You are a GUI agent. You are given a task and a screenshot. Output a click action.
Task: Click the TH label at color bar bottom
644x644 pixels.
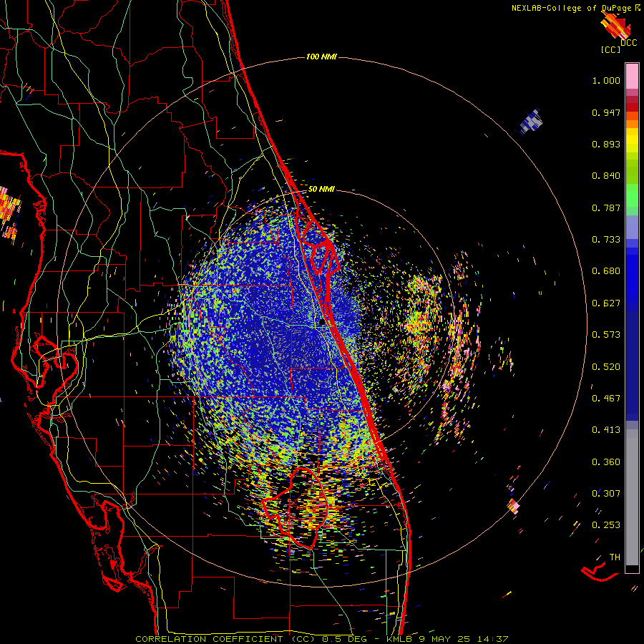click(615, 557)
